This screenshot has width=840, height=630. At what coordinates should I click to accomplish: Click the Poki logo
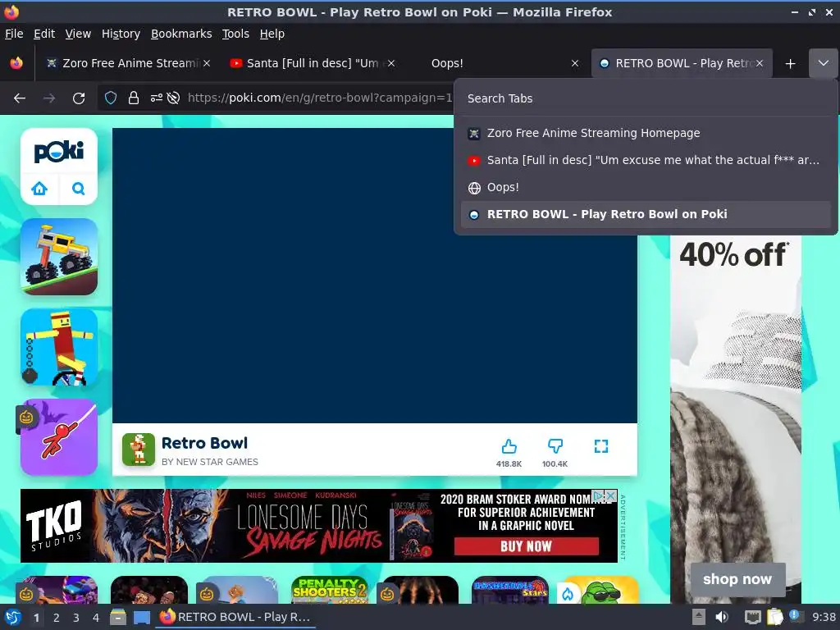coord(59,152)
